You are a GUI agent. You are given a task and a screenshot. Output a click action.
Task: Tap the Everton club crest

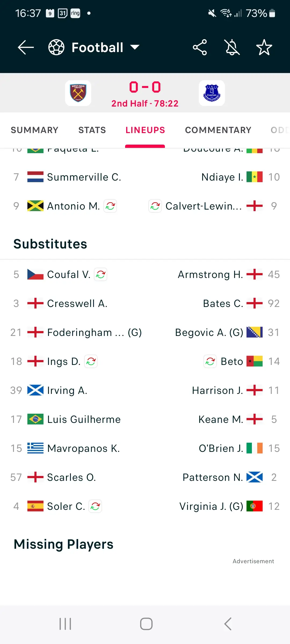212,93
